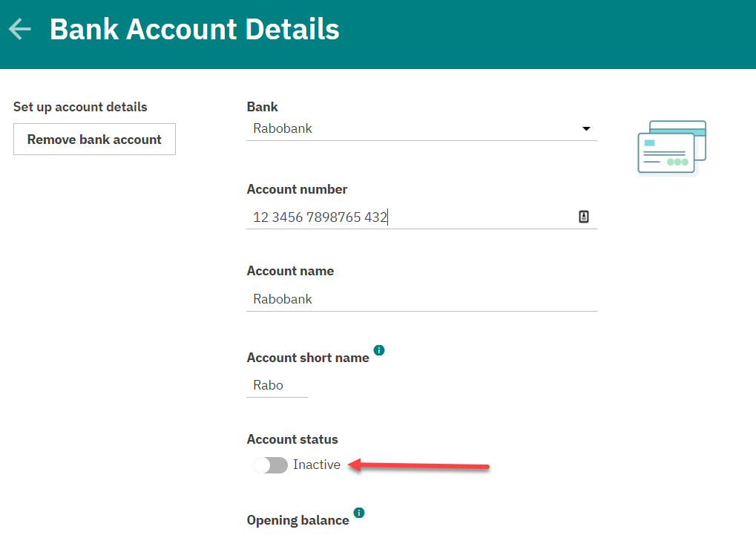756x538 pixels.
Task: Click the Inactive status label
Action: [317, 465]
